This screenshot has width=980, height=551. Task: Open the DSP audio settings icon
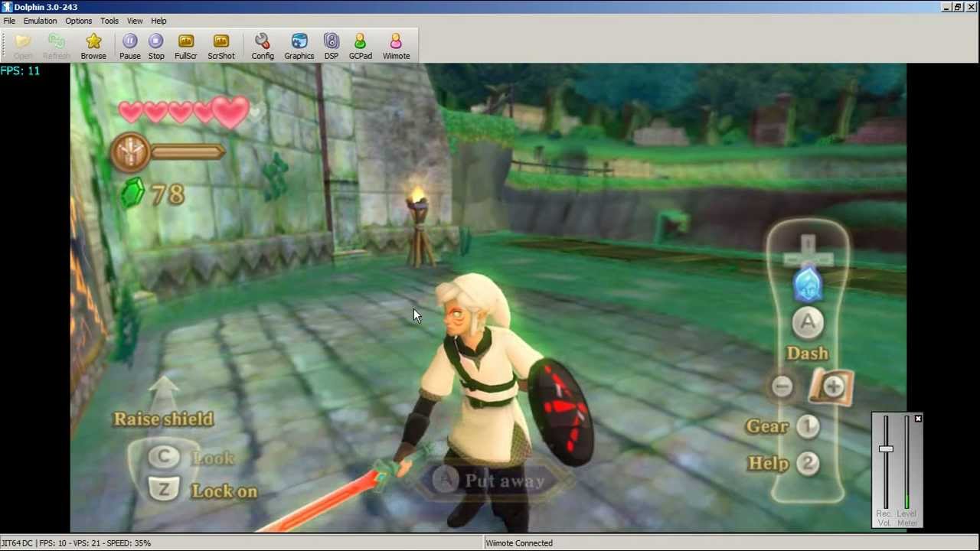pos(332,46)
